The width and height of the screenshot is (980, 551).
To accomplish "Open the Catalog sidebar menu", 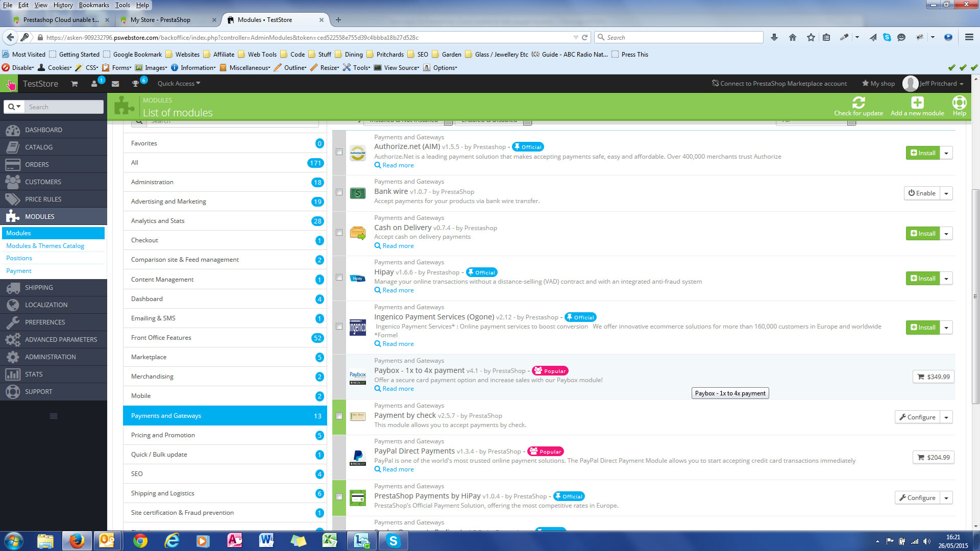I will [54, 147].
